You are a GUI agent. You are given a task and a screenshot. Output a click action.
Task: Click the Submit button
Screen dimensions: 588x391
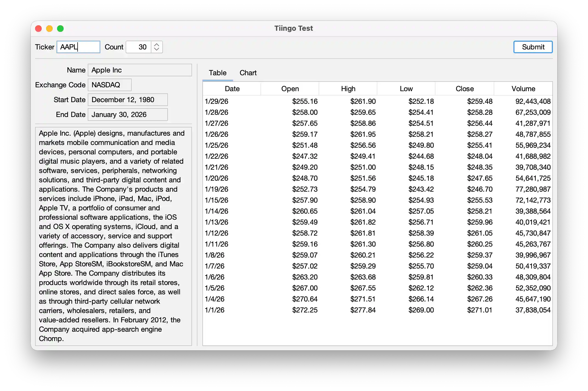(x=533, y=47)
